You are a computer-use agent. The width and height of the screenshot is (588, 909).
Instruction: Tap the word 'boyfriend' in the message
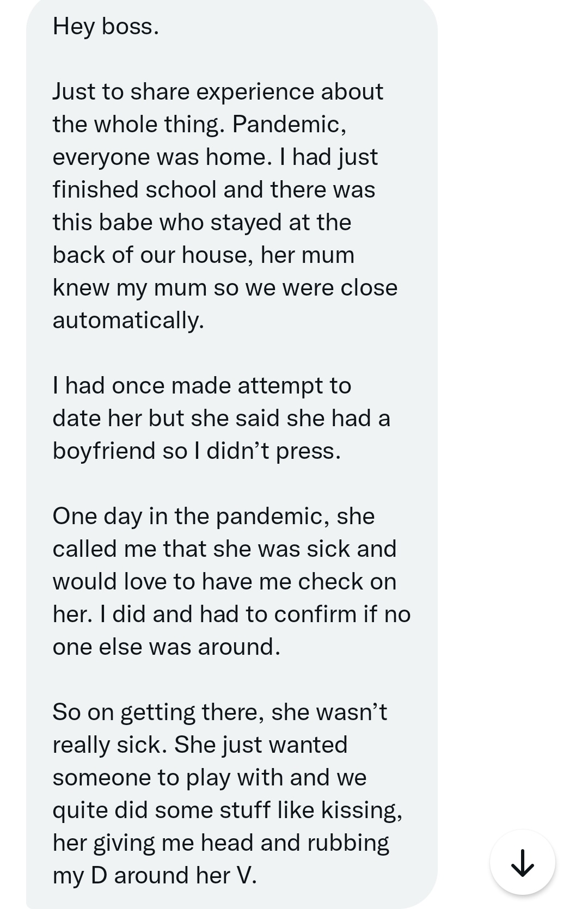click(x=104, y=451)
